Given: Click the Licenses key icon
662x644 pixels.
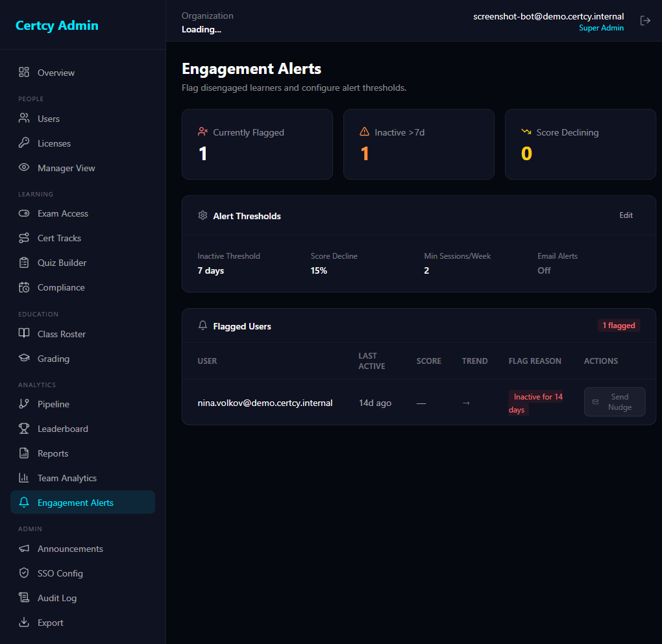Looking at the screenshot, I should click(24, 143).
